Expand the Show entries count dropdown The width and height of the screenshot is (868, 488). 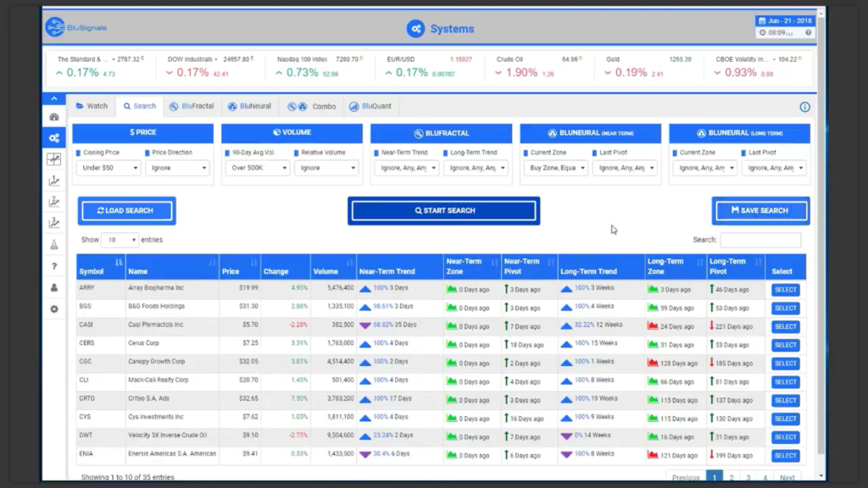tap(120, 240)
